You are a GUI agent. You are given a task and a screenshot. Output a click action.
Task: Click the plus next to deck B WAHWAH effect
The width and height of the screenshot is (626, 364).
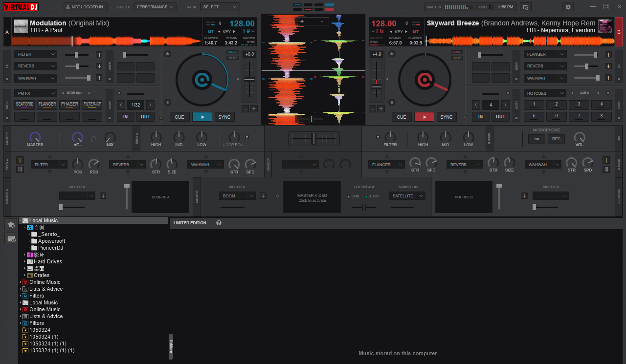pos(608,78)
